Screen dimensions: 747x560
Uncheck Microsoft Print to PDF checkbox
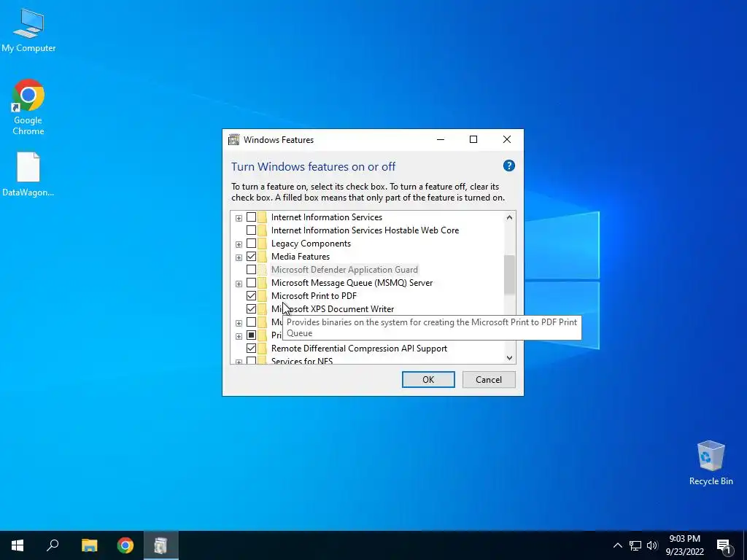(251, 296)
